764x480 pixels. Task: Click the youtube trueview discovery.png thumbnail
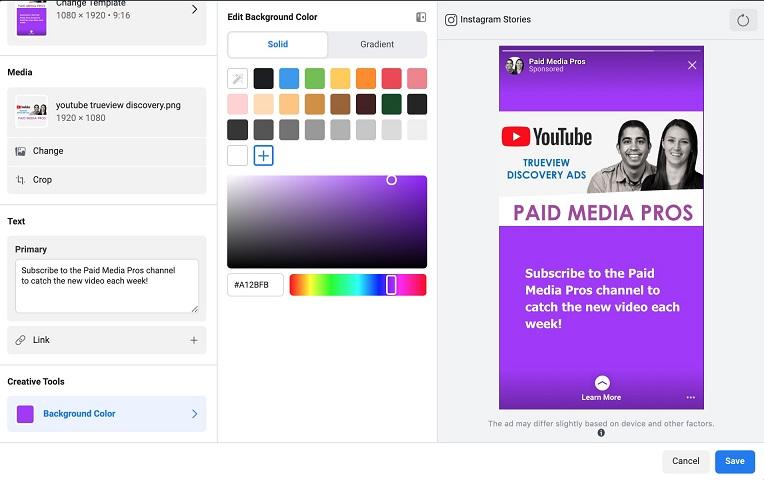pyautogui.click(x=32, y=111)
